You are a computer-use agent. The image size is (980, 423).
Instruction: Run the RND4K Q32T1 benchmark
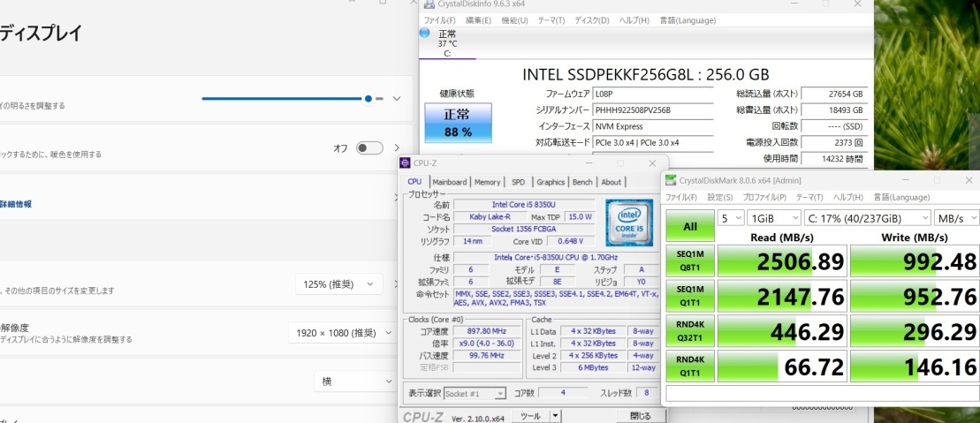690,330
